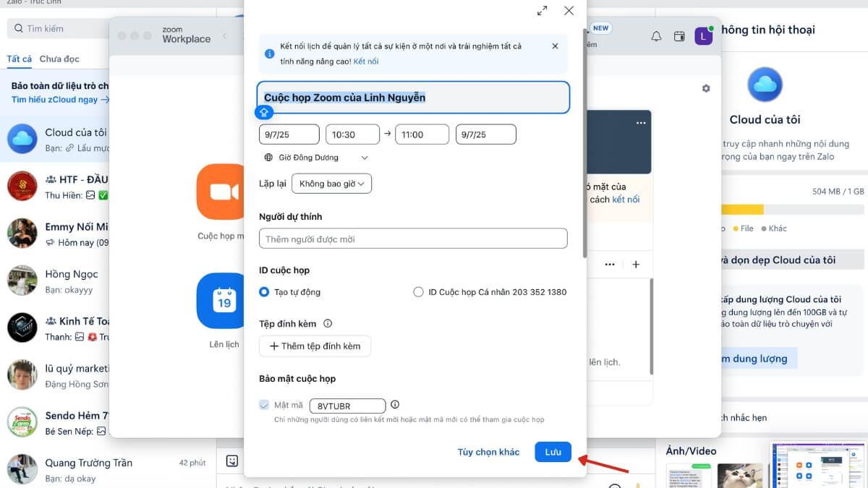The width and height of the screenshot is (868, 488).
Task: Open the Lặp lại Không bao giờ dropdown
Action: tap(331, 184)
